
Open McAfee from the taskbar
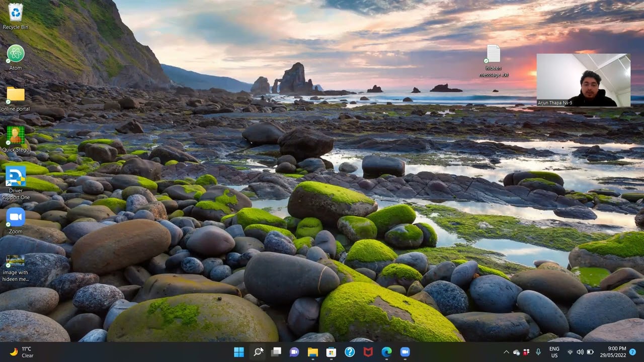[368, 352]
